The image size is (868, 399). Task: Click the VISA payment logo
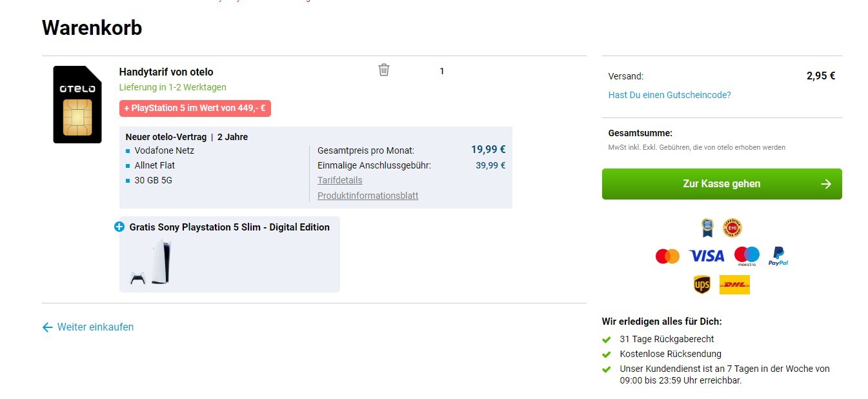click(x=707, y=256)
